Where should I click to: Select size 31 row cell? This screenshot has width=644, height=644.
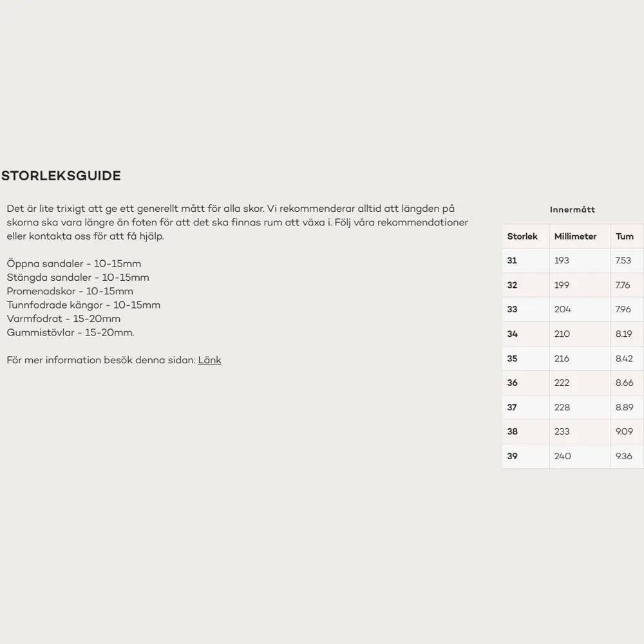click(526, 260)
